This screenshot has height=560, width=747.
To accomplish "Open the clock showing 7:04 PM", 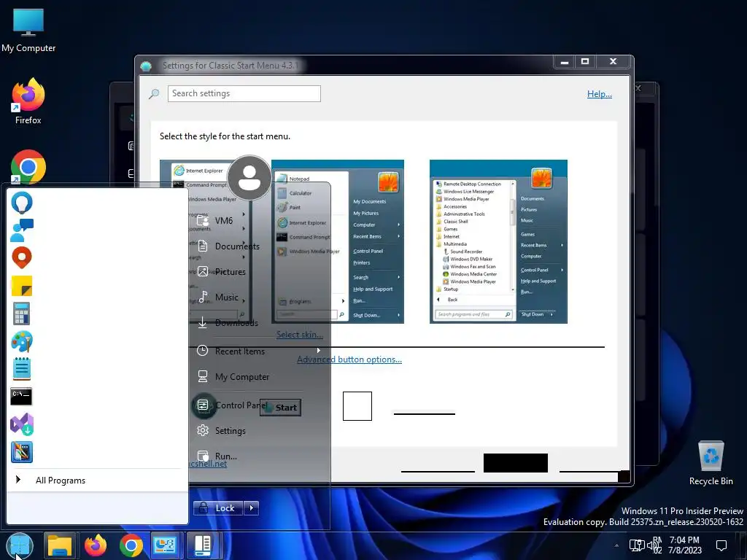I will (x=685, y=545).
